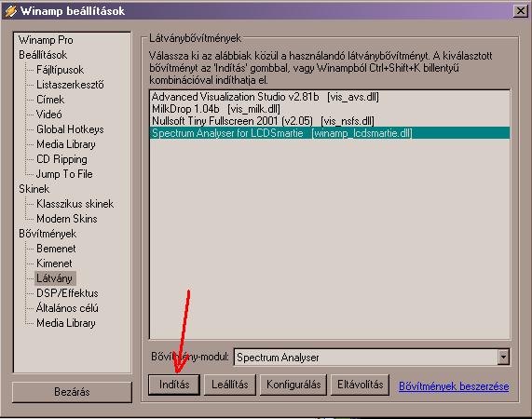Open the CD Ripping settings page

click(61, 159)
